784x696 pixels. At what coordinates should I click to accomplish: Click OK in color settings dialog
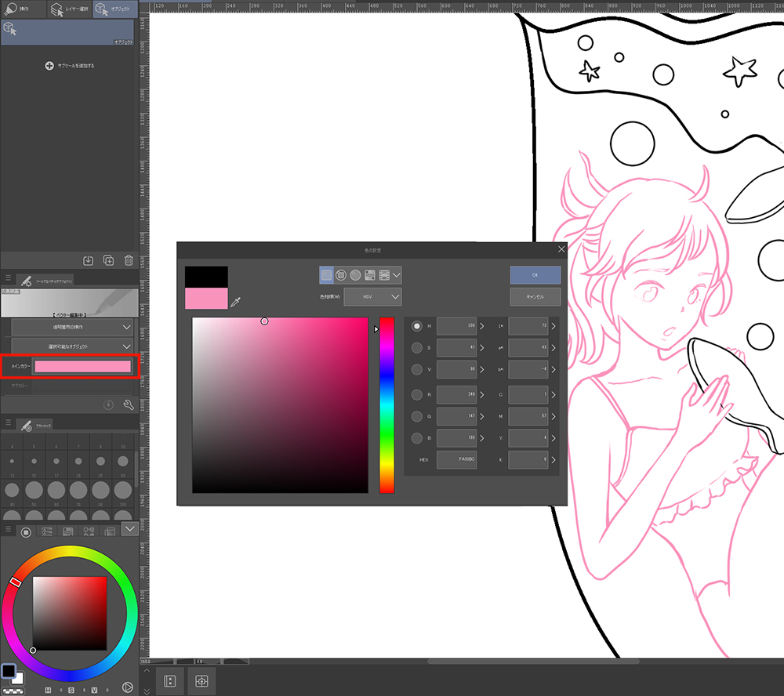tap(535, 275)
